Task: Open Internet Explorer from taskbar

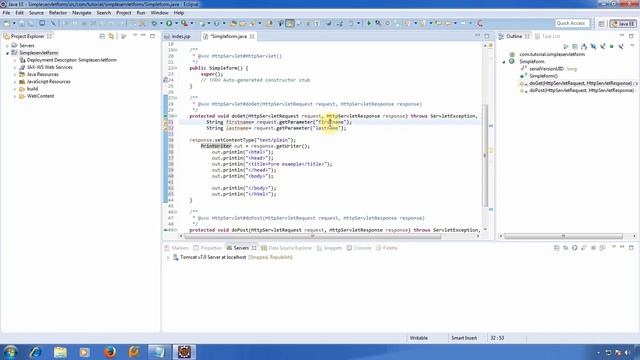Action: (x=36, y=352)
